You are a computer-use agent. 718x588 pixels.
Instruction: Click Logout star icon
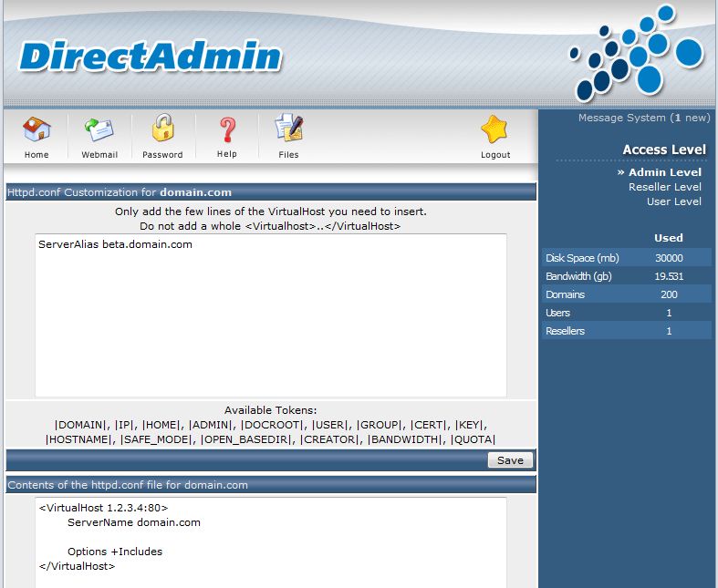click(x=494, y=129)
